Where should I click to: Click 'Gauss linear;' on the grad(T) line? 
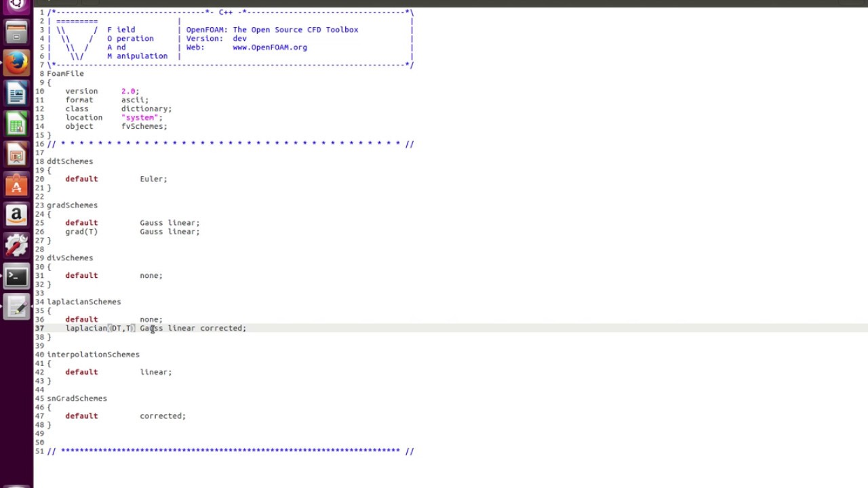[x=170, y=231]
